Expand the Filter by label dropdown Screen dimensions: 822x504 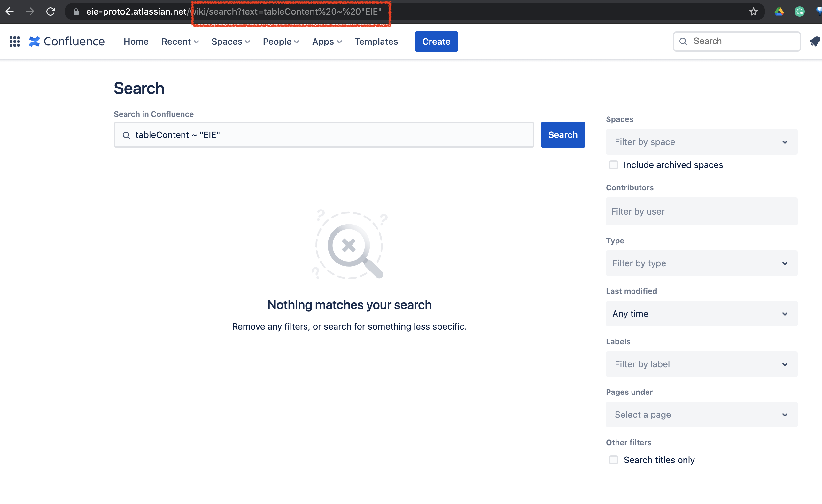[701, 364]
